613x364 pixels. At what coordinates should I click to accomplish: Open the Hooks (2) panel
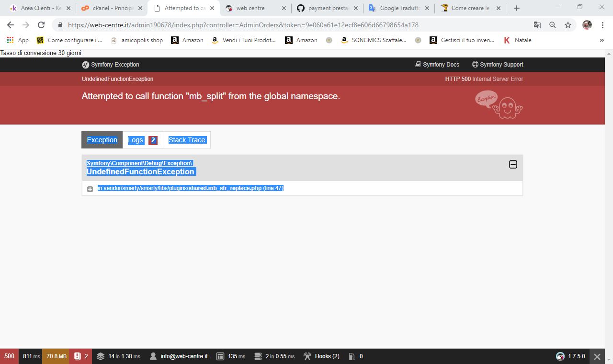tap(321, 356)
